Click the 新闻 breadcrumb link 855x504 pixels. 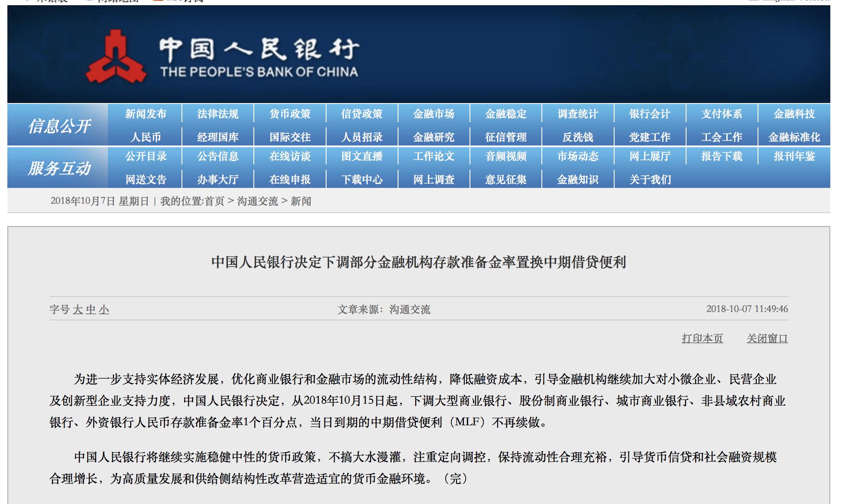[x=301, y=201]
